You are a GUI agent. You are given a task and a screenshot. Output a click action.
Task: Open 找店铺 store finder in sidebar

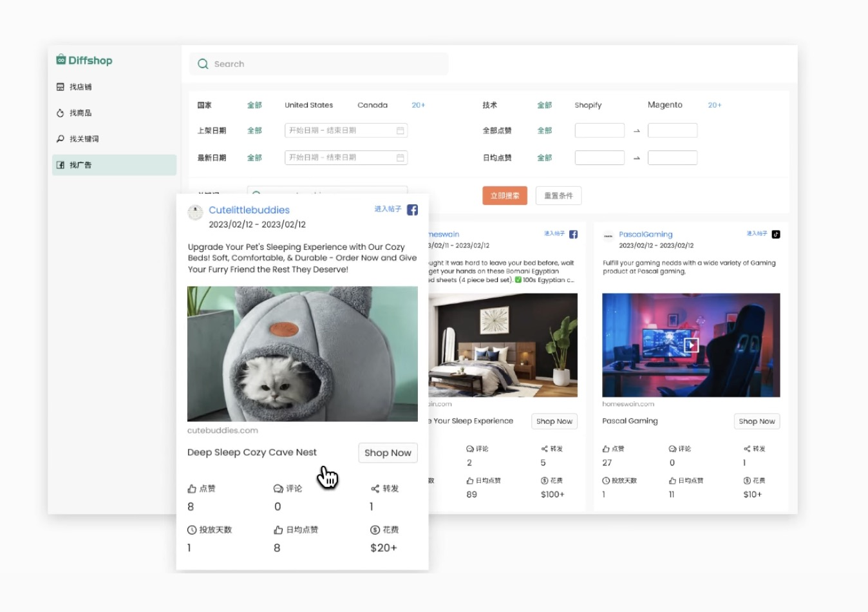click(x=80, y=87)
